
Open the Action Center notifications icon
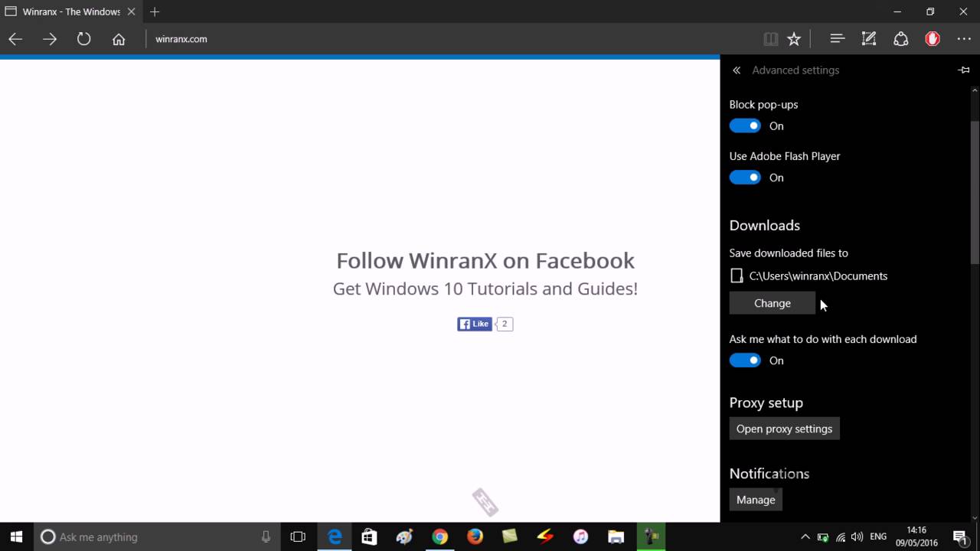pos(960,536)
